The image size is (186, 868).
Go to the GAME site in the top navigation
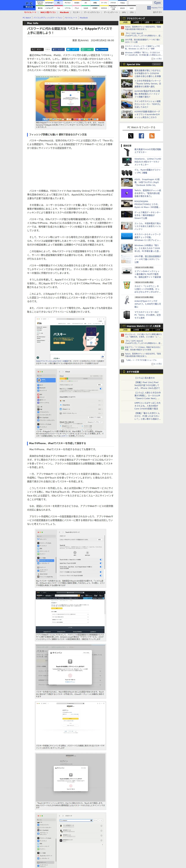point(86,8)
